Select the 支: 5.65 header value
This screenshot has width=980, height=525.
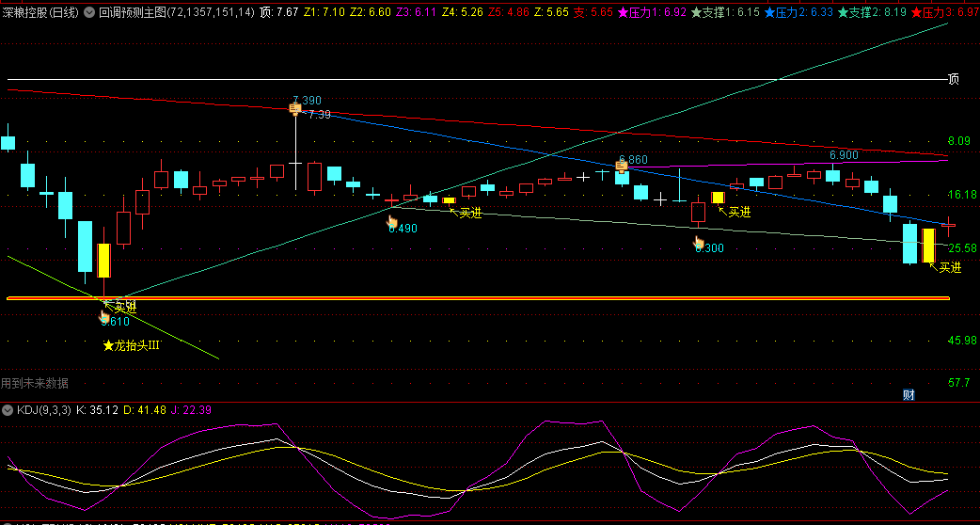point(593,11)
